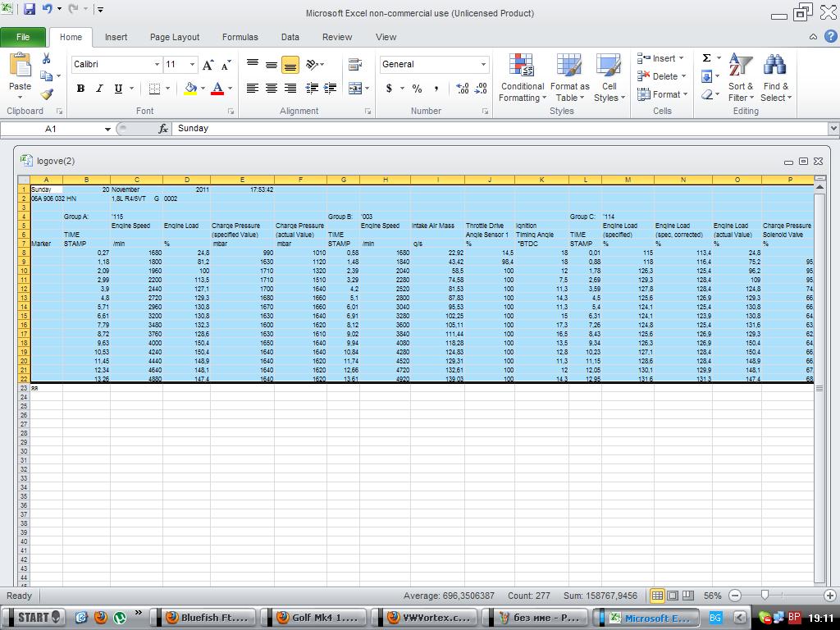Click the Save icon in quick access toolbar

30,10
